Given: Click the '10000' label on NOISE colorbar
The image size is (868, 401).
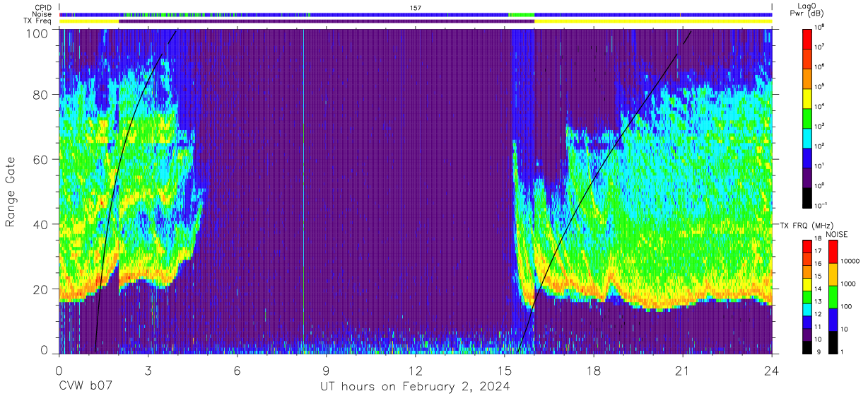Looking at the screenshot, I should click(x=850, y=260).
